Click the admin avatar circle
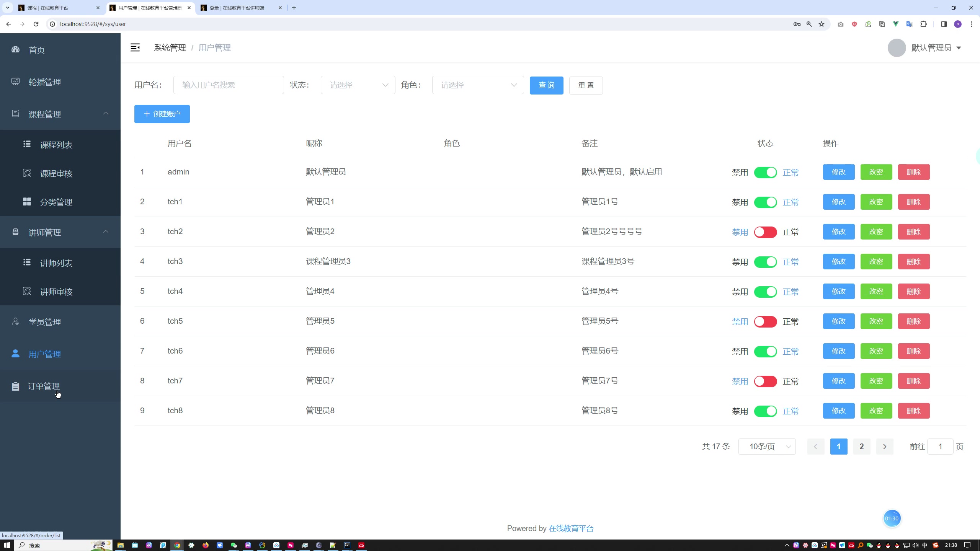The height and width of the screenshot is (551, 980). click(x=897, y=48)
